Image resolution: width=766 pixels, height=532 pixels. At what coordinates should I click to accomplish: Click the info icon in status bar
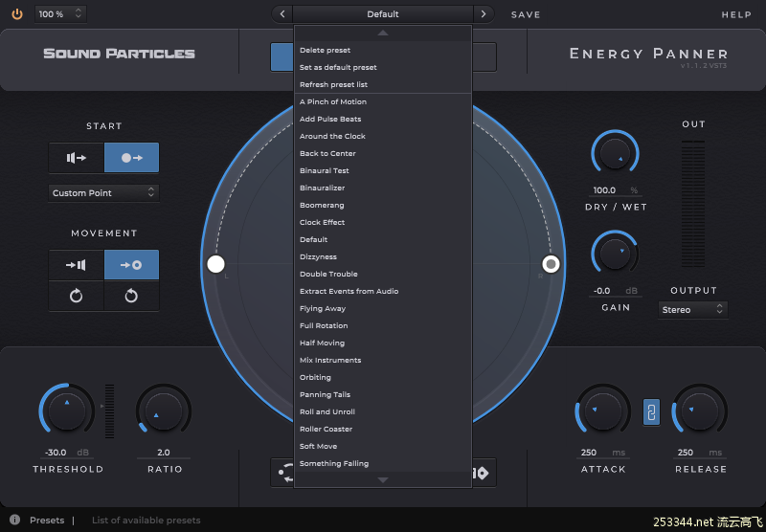point(15,520)
